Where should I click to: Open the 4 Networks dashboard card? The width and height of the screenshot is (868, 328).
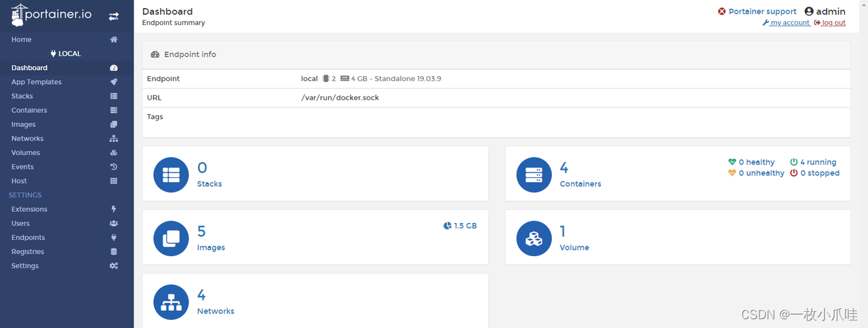click(x=315, y=301)
